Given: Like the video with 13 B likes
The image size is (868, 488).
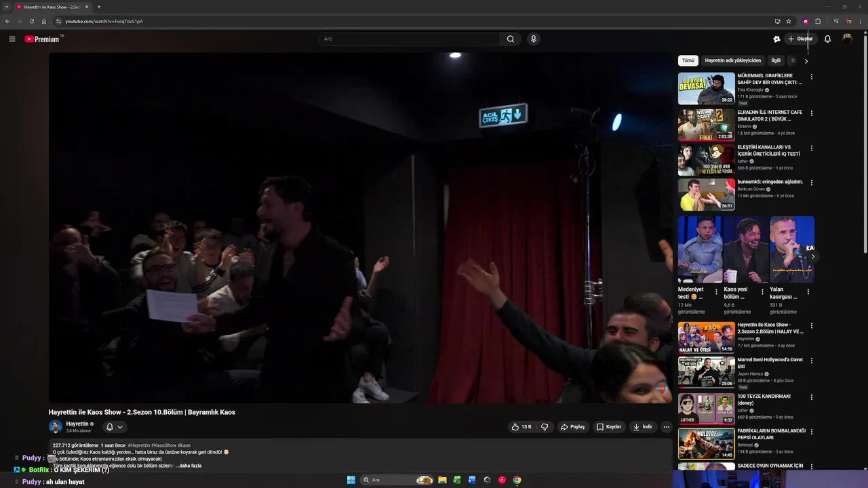Looking at the screenshot, I should 521,427.
